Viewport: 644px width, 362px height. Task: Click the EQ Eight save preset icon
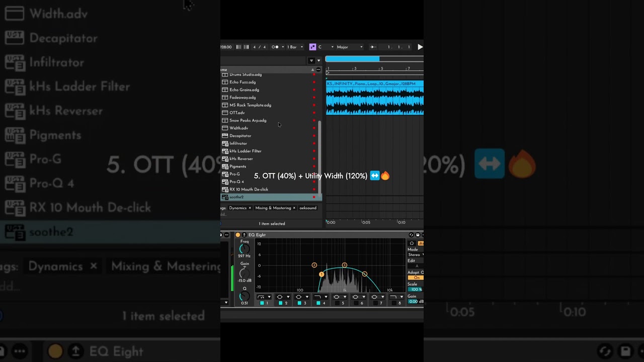click(x=418, y=235)
